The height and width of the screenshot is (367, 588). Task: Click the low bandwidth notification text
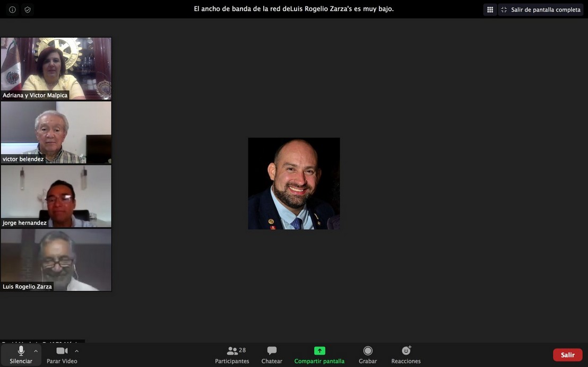[293, 9]
